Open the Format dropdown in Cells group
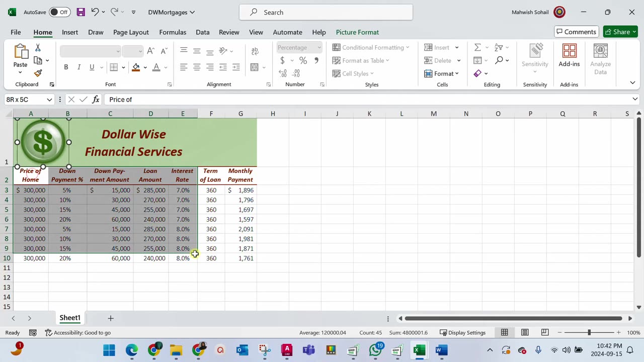 (441, 73)
